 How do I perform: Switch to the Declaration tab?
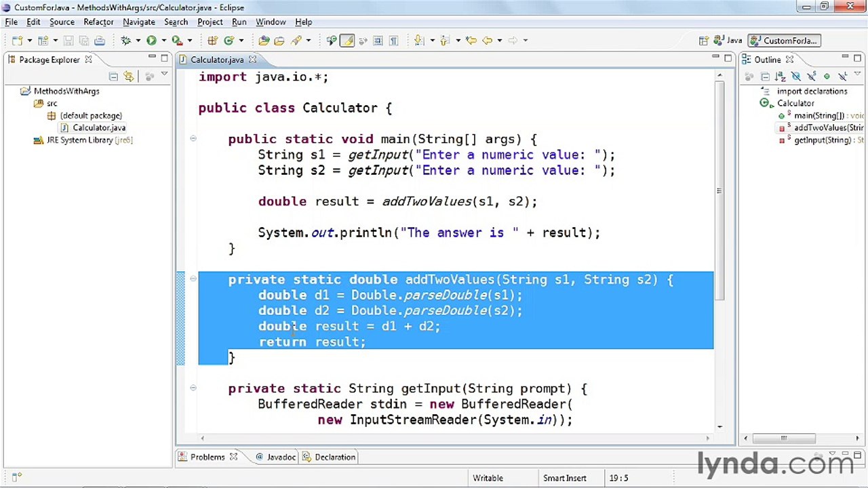328,457
